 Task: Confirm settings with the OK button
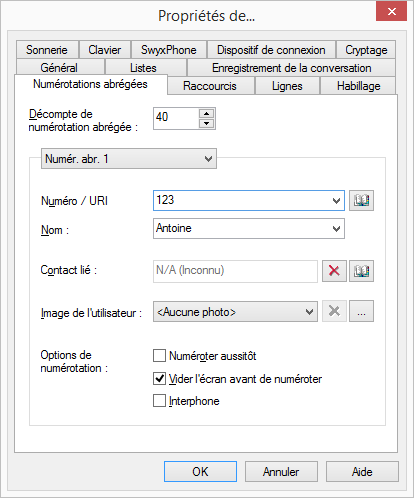tap(200, 472)
